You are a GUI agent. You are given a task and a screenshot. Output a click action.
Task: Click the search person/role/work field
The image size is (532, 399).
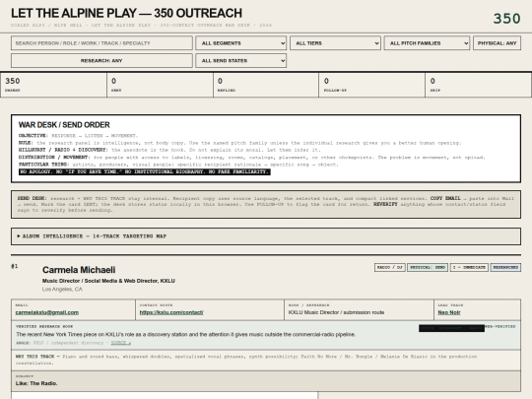[101, 43]
